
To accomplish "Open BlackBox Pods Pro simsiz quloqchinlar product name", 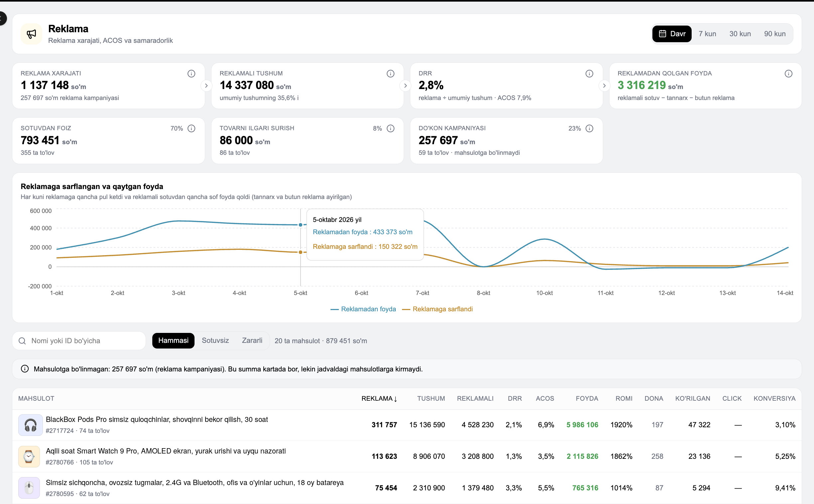I will coord(157,419).
